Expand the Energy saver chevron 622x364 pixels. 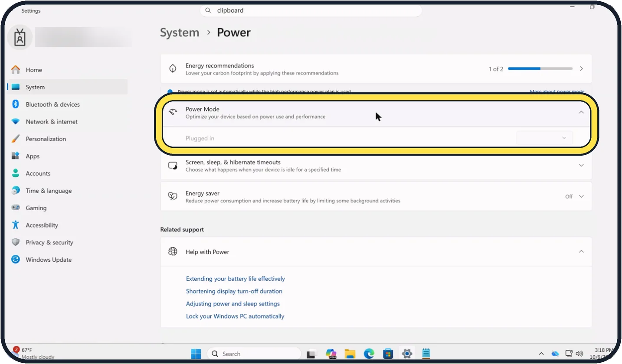(x=582, y=197)
